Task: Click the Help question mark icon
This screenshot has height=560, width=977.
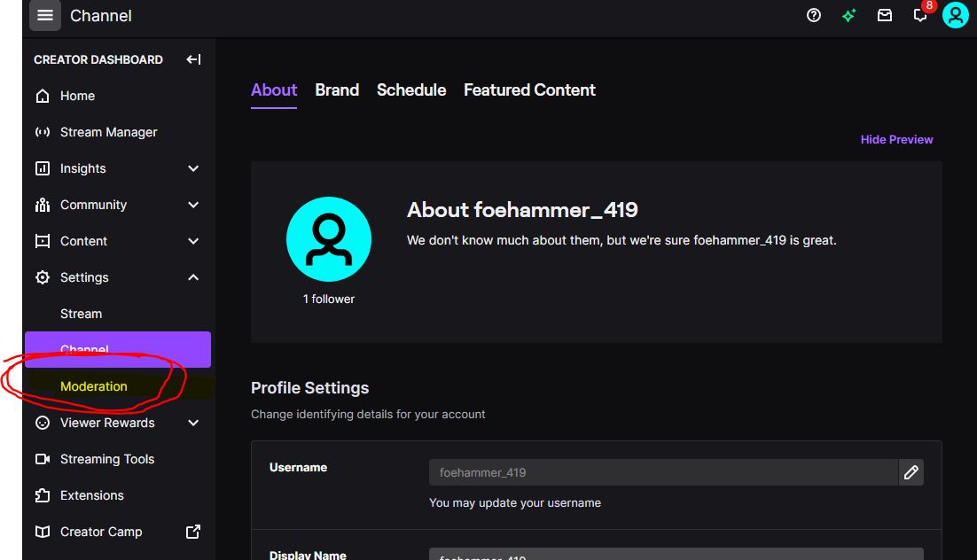Action: click(x=813, y=15)
